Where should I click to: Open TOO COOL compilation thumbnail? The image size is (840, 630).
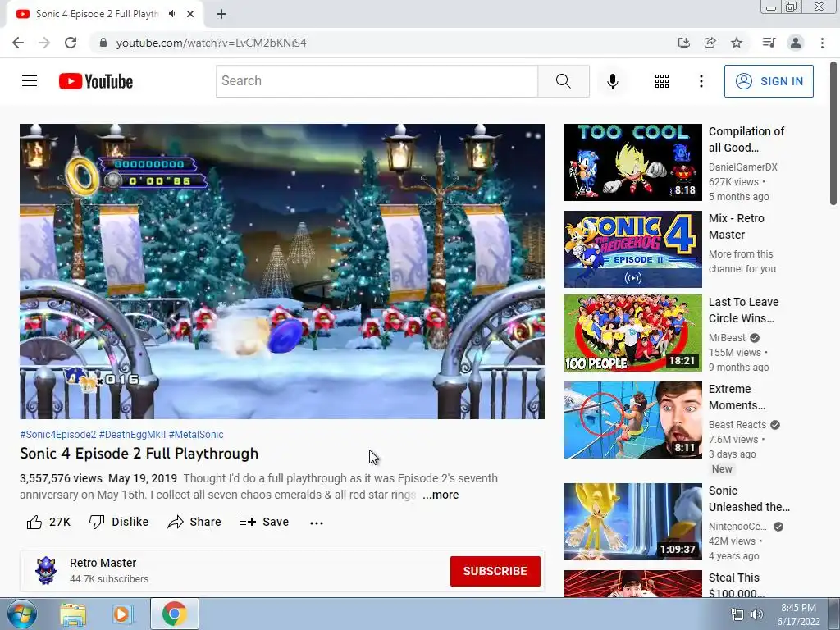click(x=632, y=162)
